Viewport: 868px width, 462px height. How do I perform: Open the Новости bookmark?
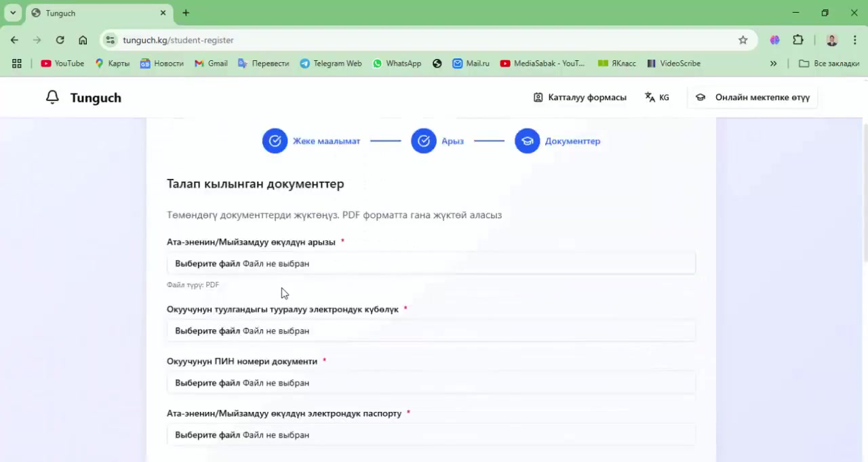click(x=161, y=63)
